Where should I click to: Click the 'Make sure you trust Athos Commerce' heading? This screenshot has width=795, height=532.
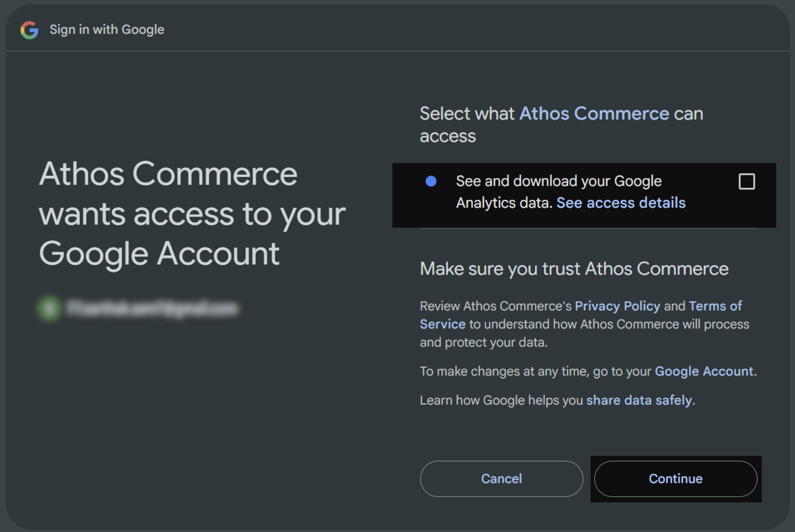click(574, 269)
